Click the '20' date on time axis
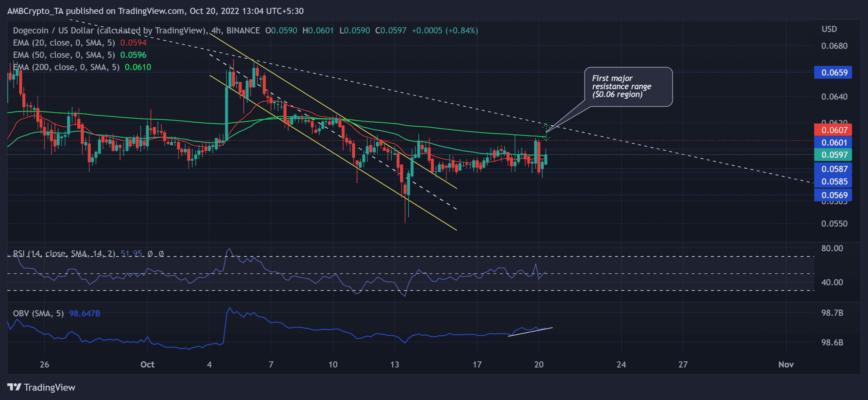 click(x=539, y=364)
